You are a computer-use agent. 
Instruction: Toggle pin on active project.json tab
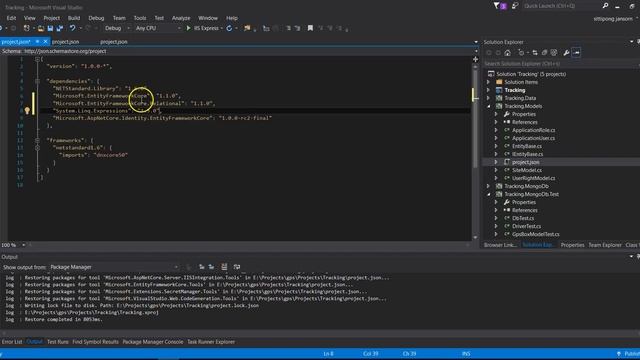[x=38, y=42]
